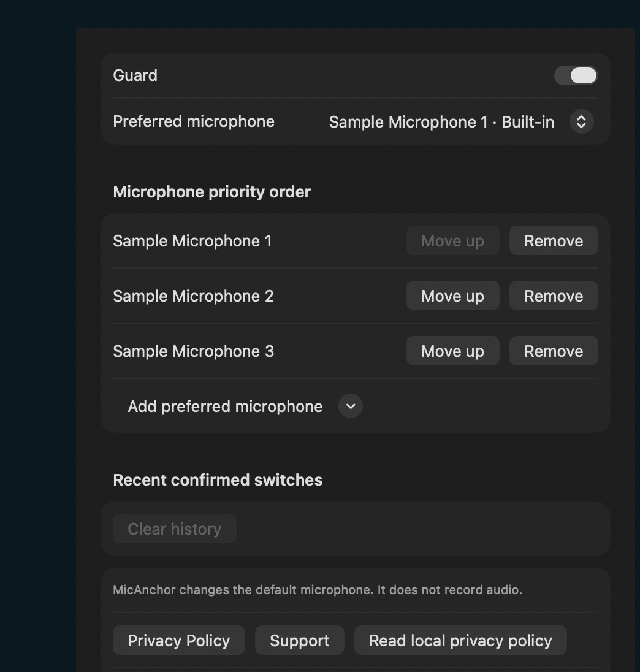
Task: Select the Sample Microphone 2 row label
Action: click(193, 296)
